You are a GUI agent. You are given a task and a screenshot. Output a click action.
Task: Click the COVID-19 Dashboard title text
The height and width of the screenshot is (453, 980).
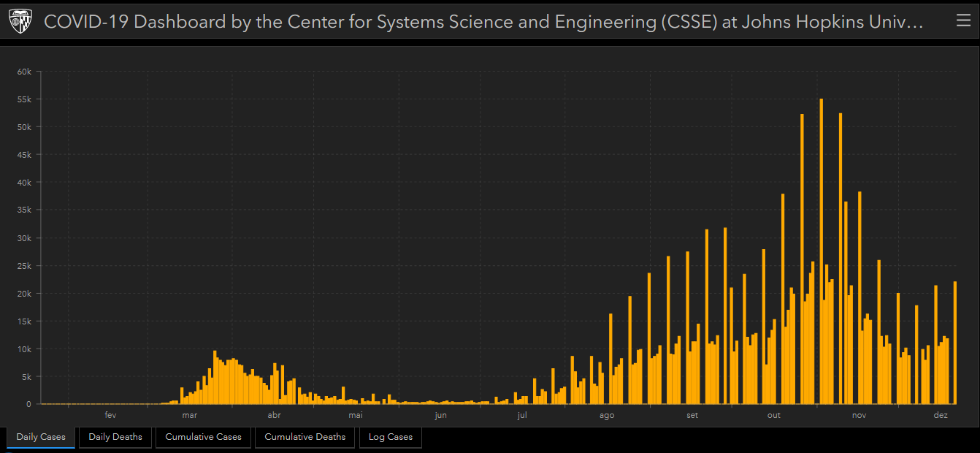click(484, 22)
